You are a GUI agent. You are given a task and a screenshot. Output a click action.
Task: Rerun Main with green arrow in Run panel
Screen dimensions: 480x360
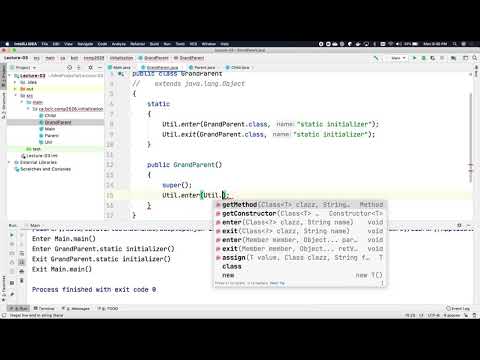(12, 235)
